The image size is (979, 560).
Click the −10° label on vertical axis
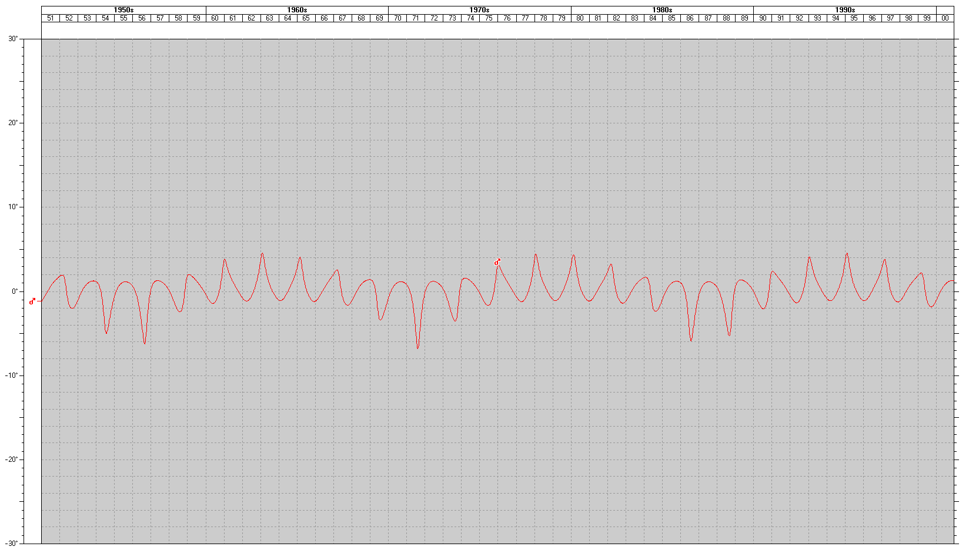click(11, 375)
